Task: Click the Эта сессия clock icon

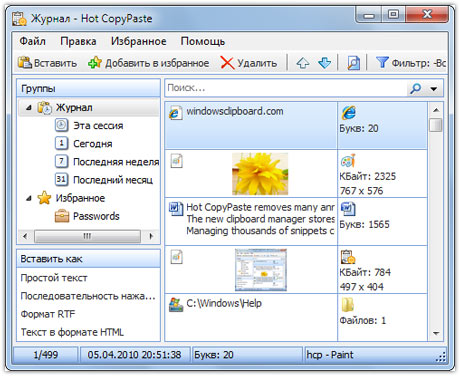Action: coord(61,125)
